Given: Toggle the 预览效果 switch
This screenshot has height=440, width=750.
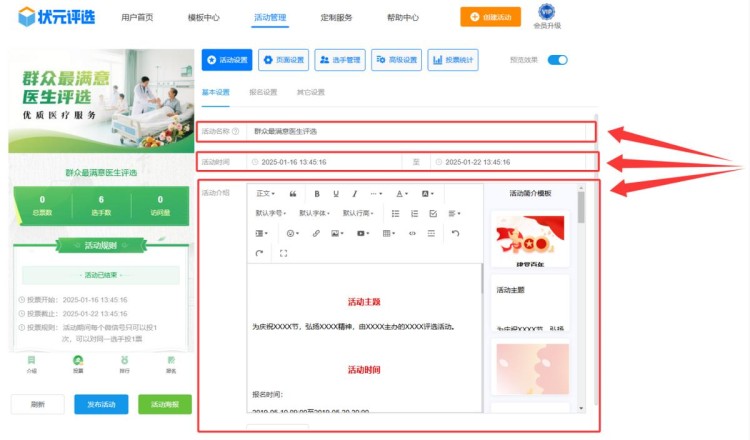Looking at the screenshot, I should (x=557, y=60).
